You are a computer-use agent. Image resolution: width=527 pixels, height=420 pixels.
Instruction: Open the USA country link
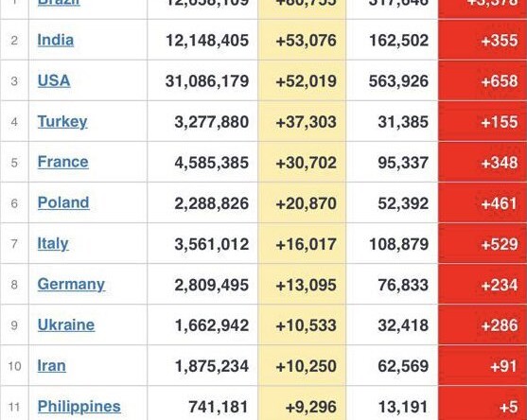click(54, 81)
